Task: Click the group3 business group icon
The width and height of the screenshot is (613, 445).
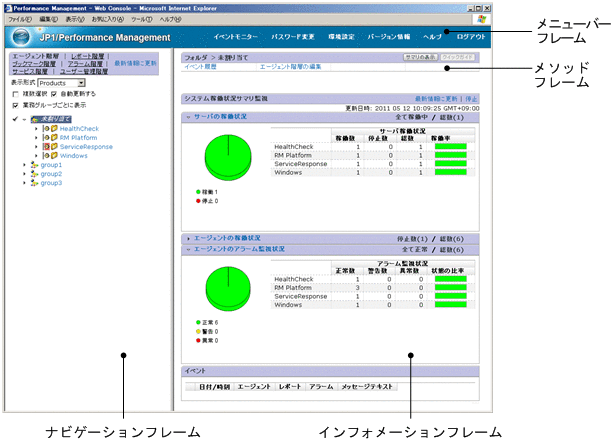Action: 34,183
